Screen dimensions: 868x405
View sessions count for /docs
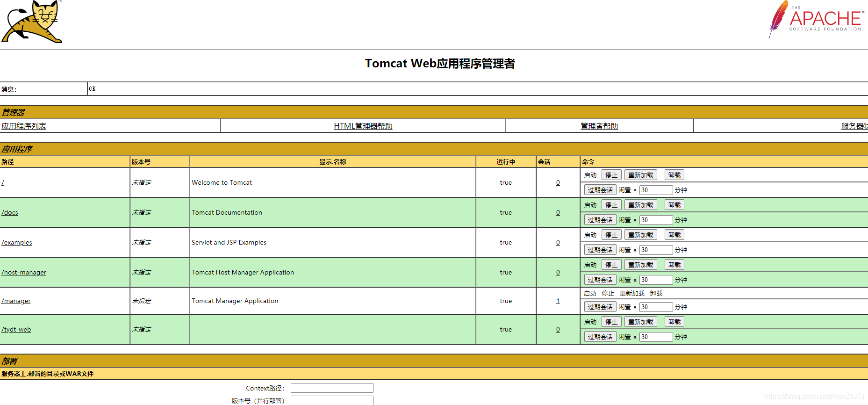pyautogui.click(x=558, y=212)
